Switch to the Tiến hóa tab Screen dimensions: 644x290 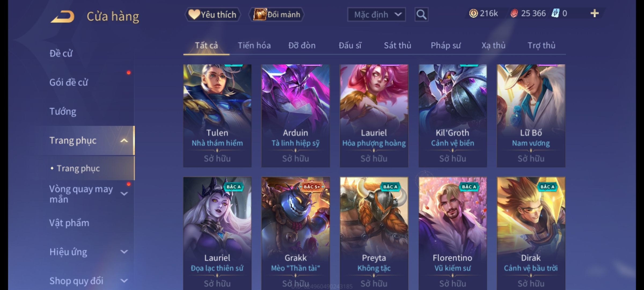[x=254, y=45]
